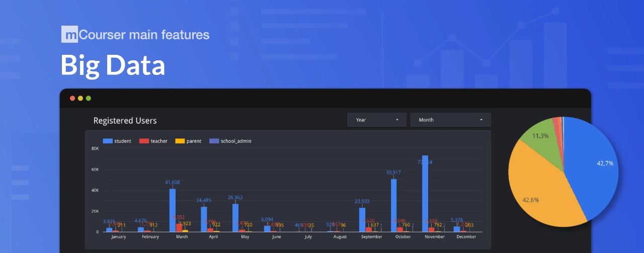Click the 80K y-axis label

pos(95,149)
